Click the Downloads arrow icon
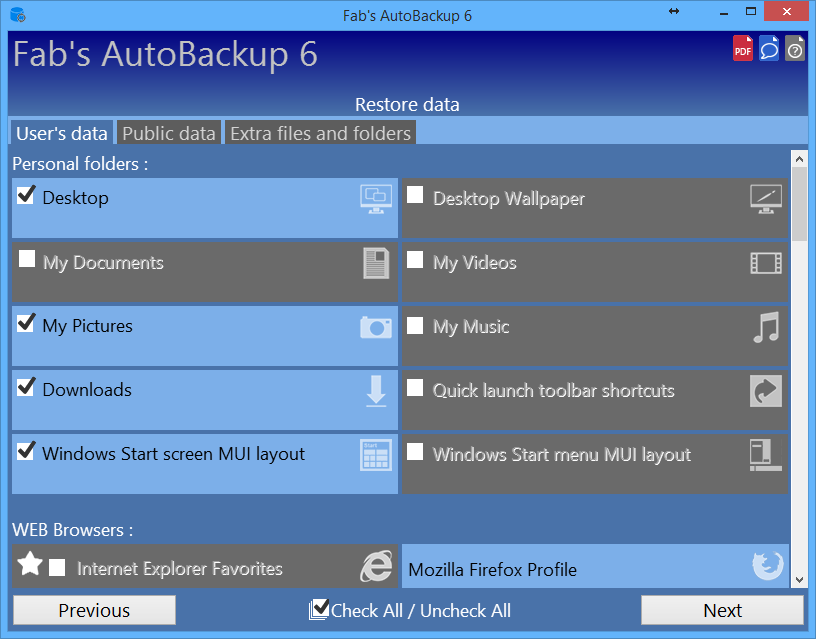Image resolution: width=816 pixels, height=639 pixels. (376, 391)
